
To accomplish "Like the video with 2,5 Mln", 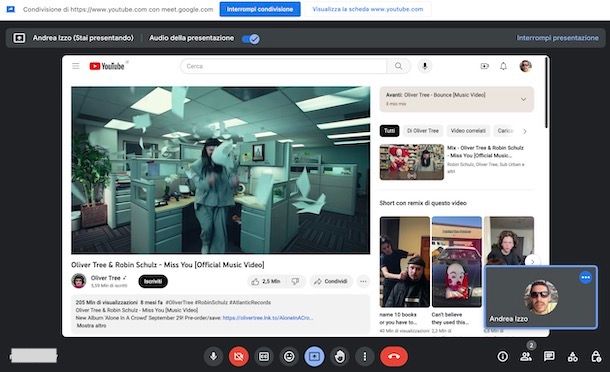I will 266,281.
